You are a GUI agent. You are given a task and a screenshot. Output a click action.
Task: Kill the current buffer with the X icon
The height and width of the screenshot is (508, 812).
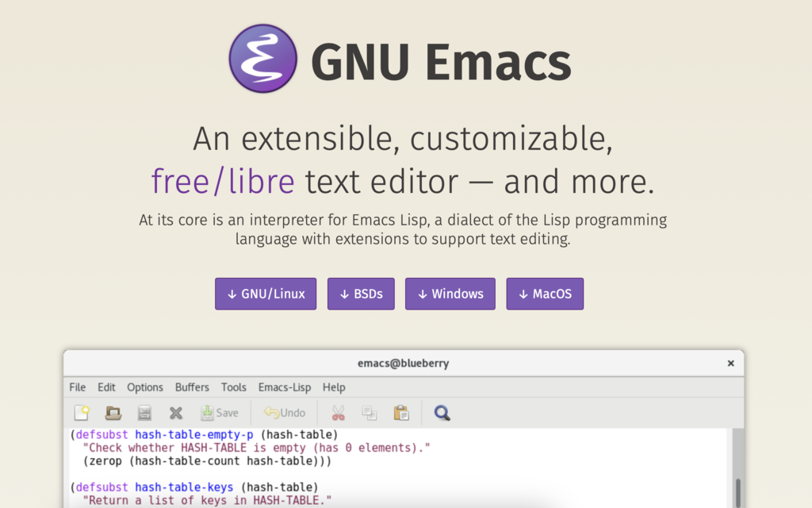(175, 413)
